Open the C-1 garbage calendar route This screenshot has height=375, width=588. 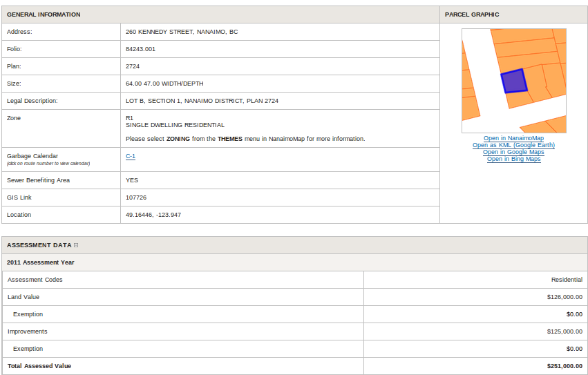click(131, 156)
